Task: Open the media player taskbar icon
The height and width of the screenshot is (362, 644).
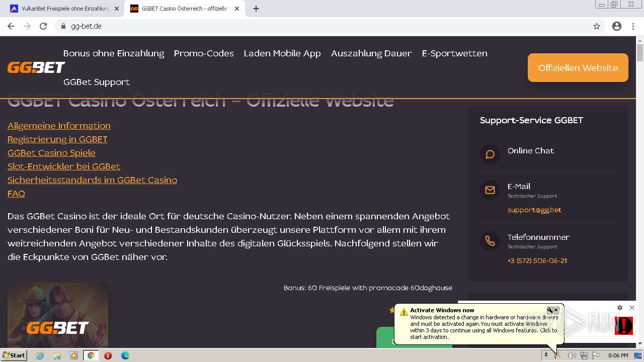Action: pyautogui.click(x=74, y=355)
